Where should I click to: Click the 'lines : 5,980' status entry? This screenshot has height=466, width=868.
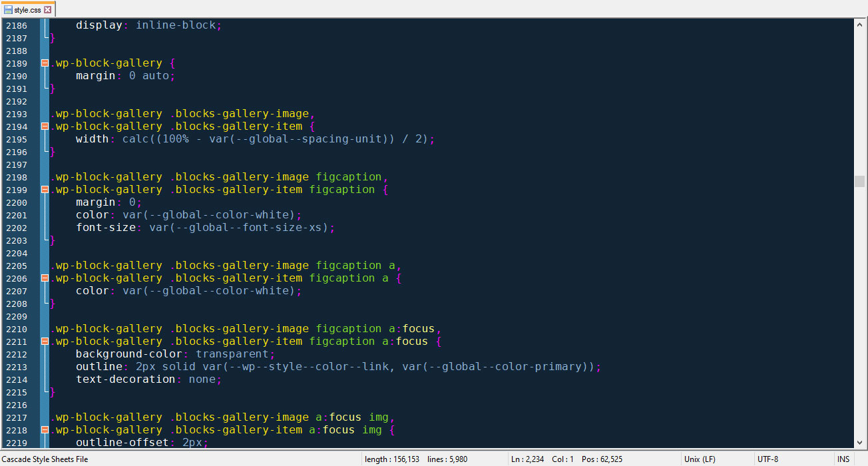pyautogui.click(x=447, y=459)
